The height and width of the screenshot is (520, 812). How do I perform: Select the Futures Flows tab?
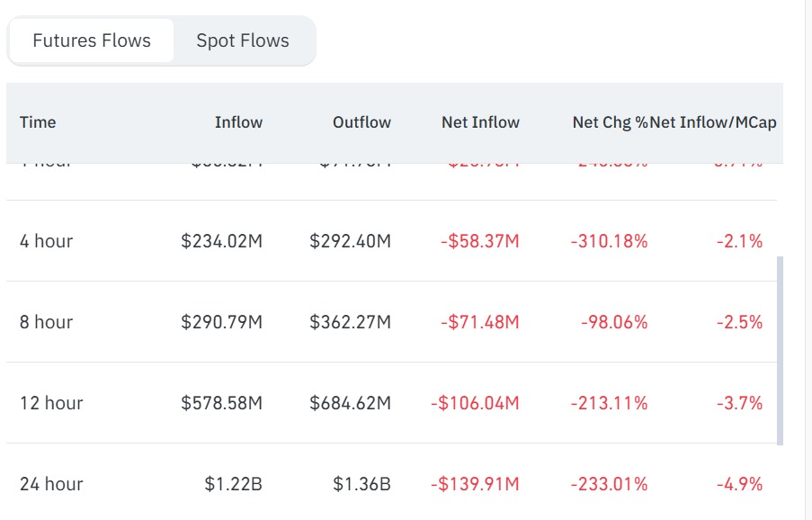pyautogui.click(x=92, y=40)
